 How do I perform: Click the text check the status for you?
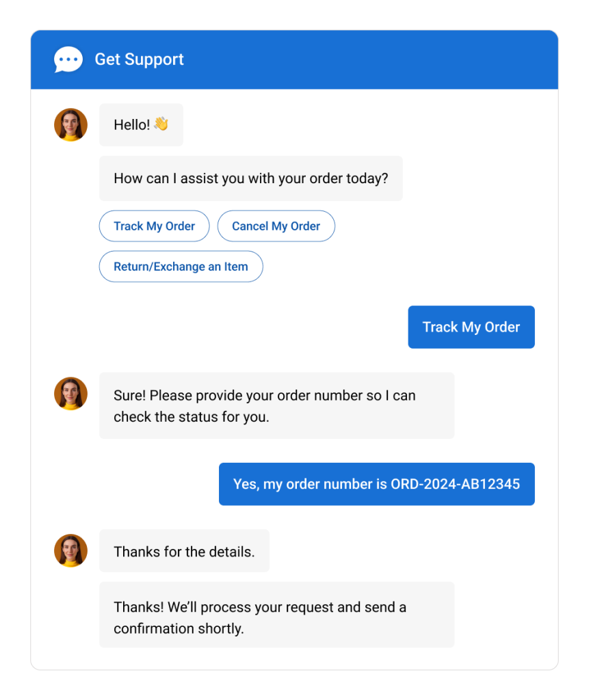point(192,416)
